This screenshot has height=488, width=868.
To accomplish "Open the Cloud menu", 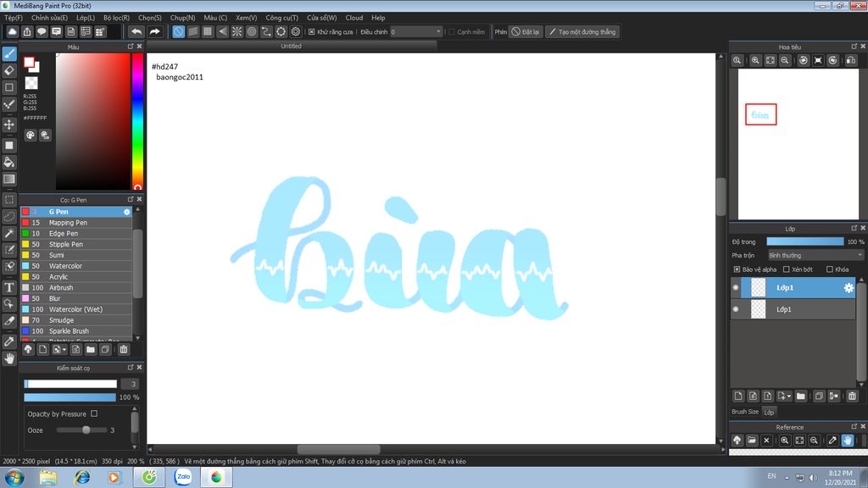I will click(x=354, y=18).
